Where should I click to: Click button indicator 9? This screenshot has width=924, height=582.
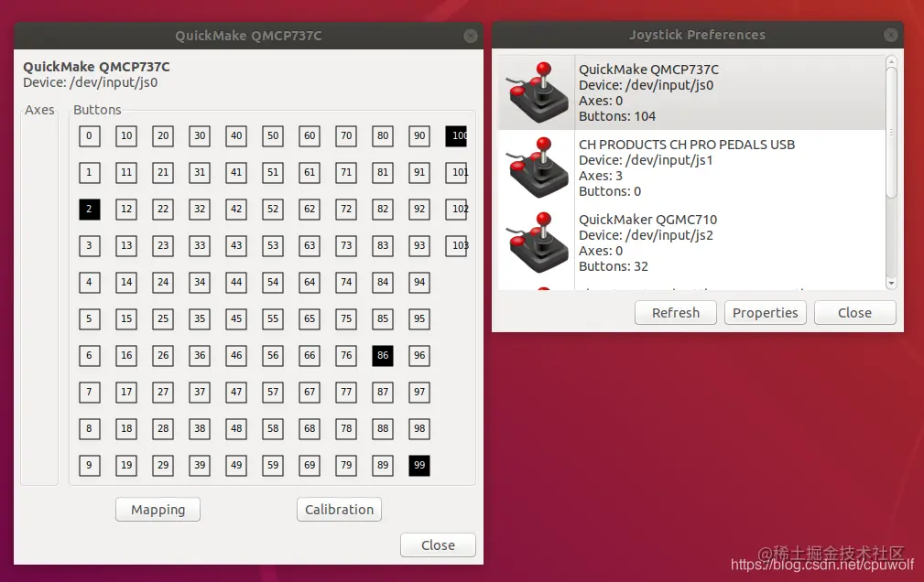(x=90, y=466)
